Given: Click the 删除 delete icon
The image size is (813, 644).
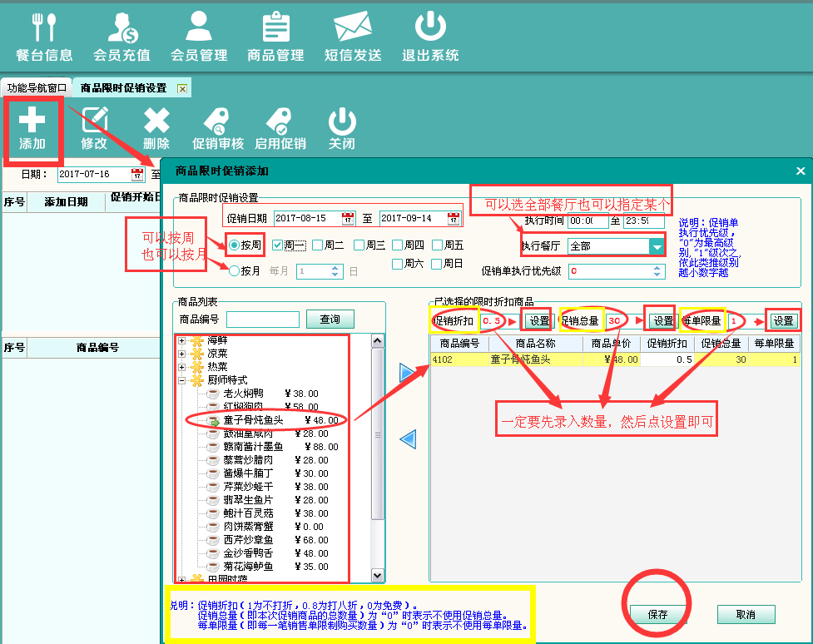Looking at the screenshot, I should [x=156, y=129].
